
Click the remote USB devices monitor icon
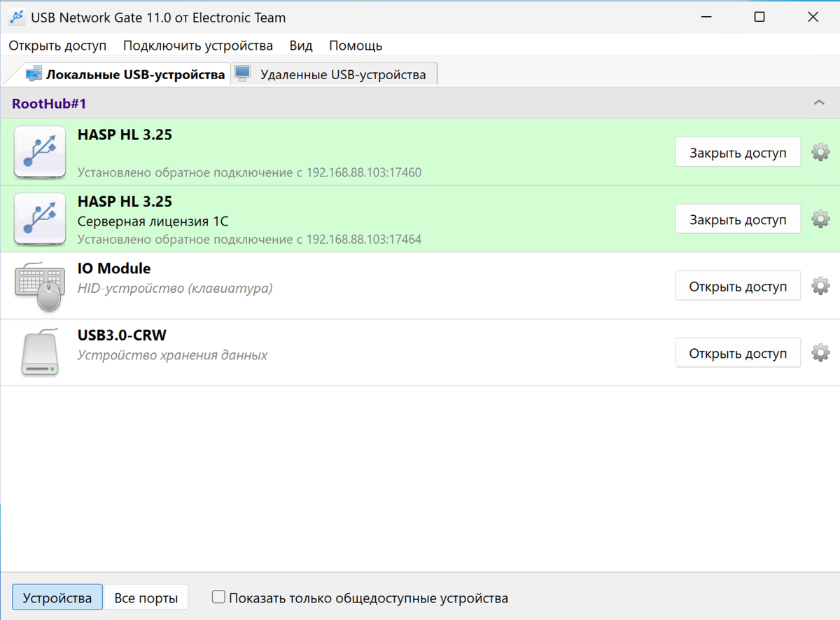(x=242, y=74)
